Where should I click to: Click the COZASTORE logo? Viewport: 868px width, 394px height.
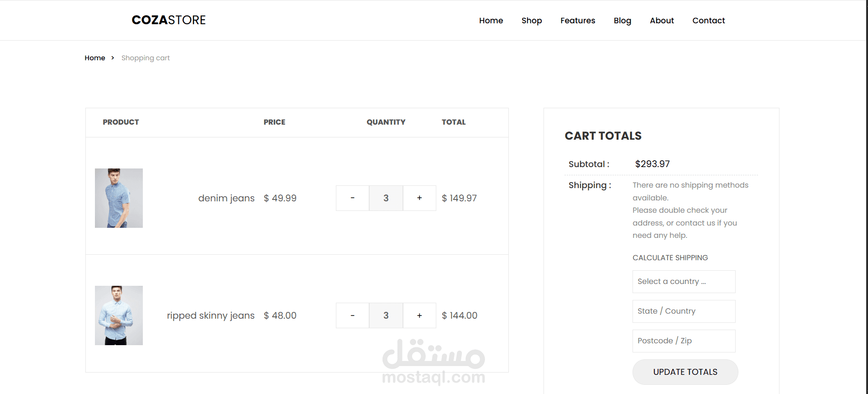click(x=168, y=20)
